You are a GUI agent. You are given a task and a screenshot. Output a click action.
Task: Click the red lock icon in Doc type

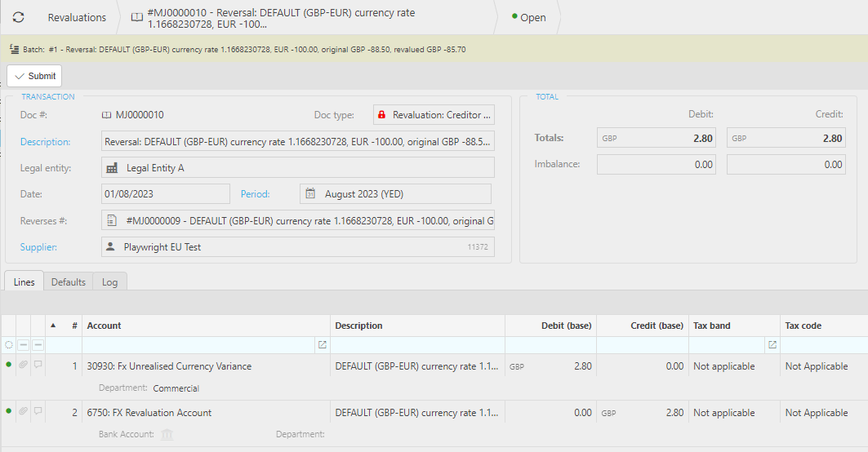point(381,115)
